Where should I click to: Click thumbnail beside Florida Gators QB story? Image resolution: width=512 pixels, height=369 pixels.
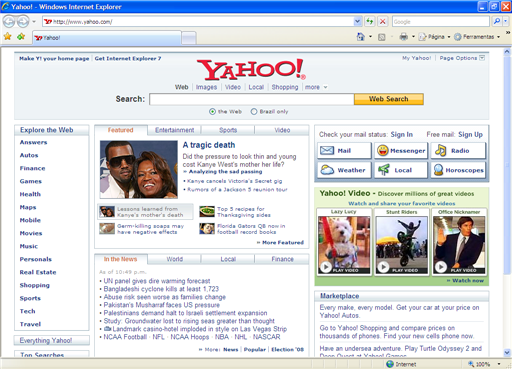207,229
